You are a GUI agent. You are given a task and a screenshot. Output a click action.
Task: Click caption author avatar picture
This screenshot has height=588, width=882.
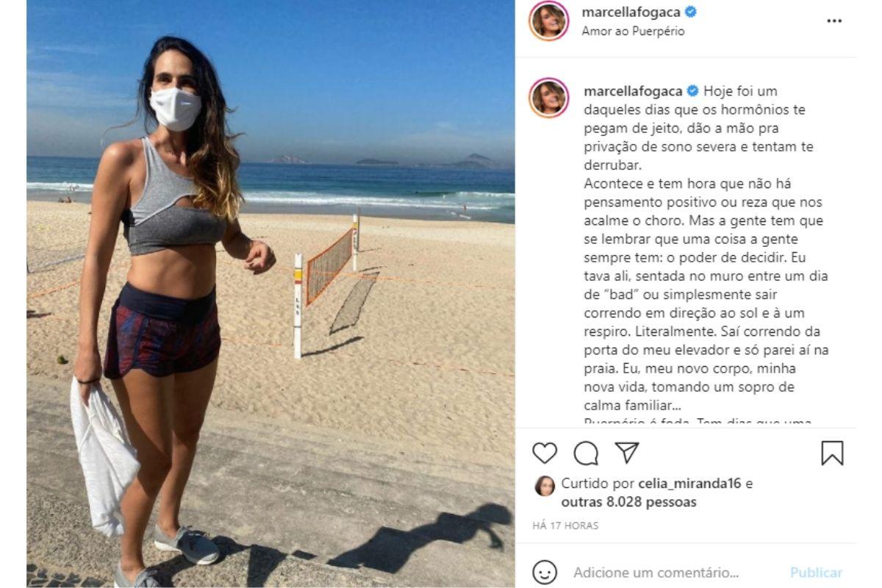tap(548, 98)
